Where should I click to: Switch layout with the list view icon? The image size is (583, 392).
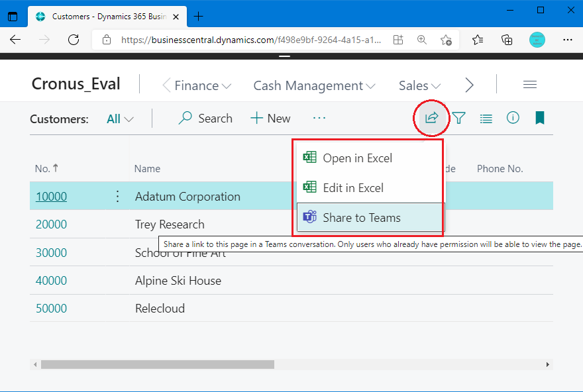[x=486, y=119]
